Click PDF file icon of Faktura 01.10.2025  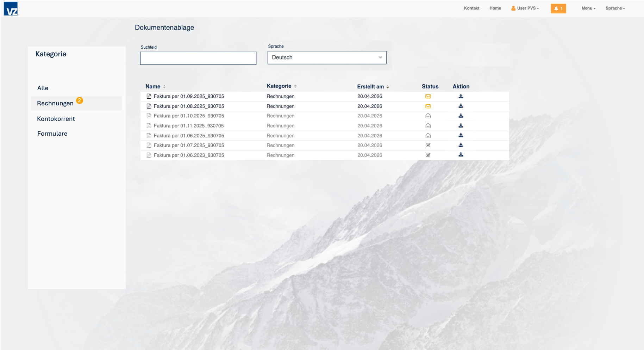149,116
